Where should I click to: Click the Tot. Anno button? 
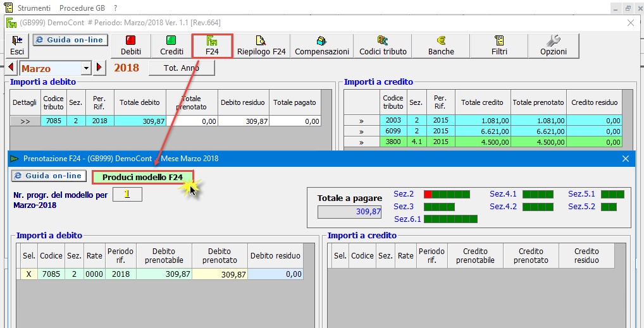182,68
